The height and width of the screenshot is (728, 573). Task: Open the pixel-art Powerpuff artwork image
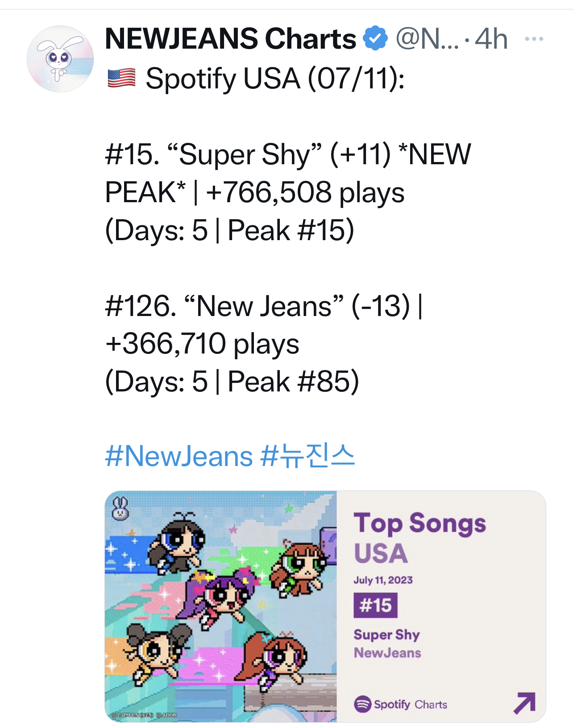[221, 606]
